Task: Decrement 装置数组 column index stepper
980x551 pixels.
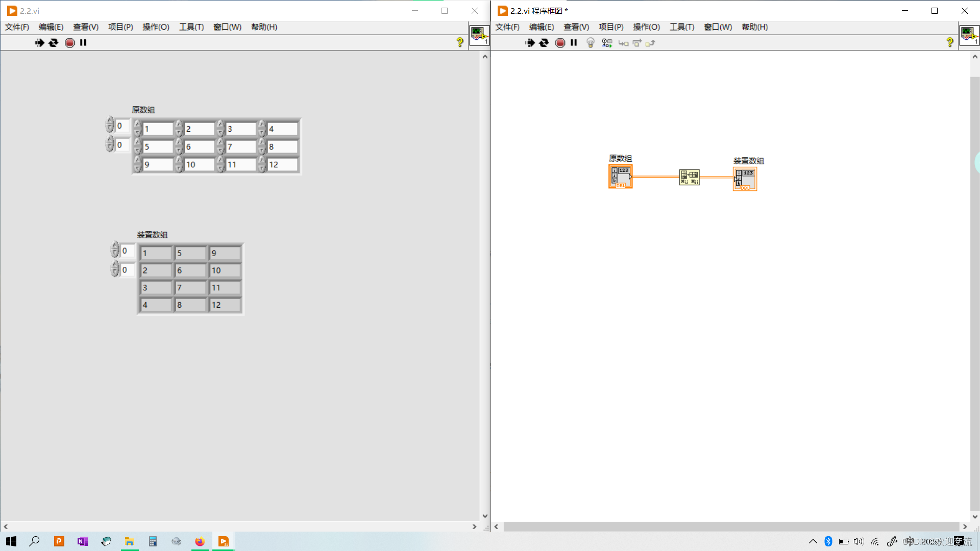Action: 115,272
